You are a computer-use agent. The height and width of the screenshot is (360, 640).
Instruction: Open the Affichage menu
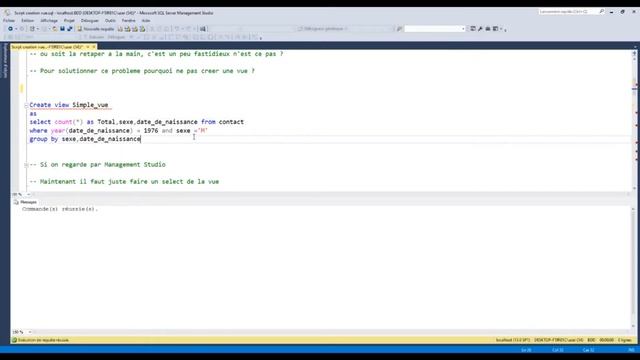[49, 20]
